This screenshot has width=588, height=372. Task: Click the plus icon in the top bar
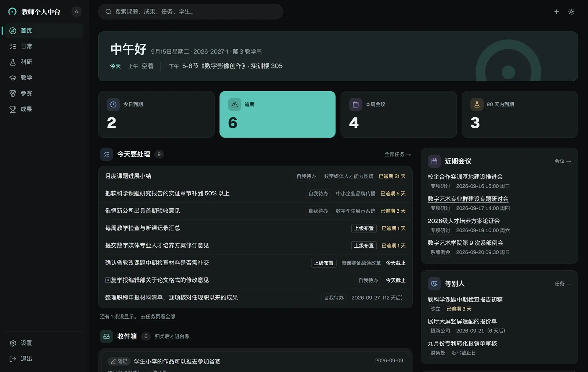tap(556, 12)
